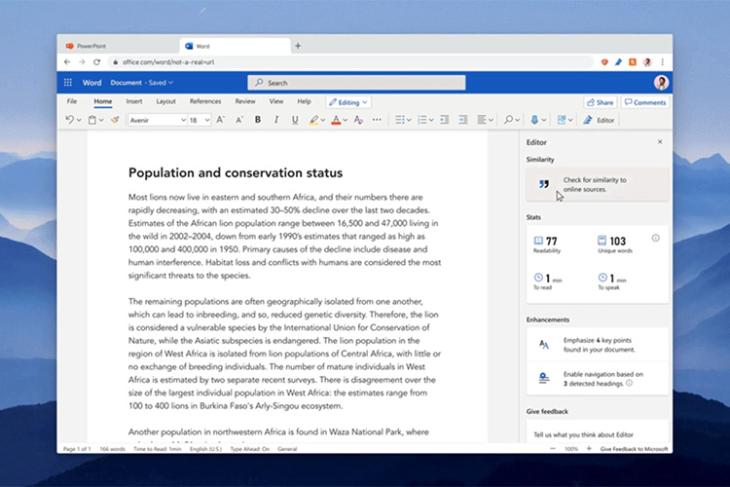Click the font color red A icon
The height and width of the screenshot is (487, 730).
pos(336,120)
